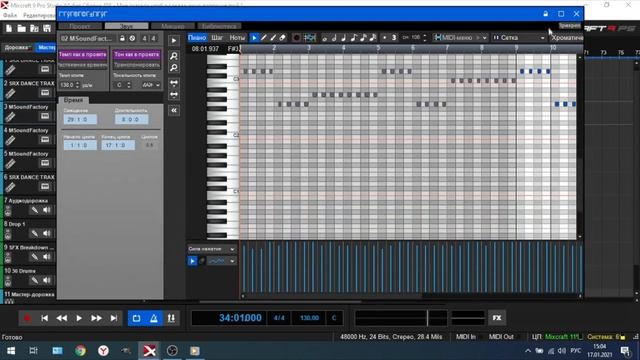Click the zoom in magnifier icon
Screen dimensions: 640x360
[174, 56]
